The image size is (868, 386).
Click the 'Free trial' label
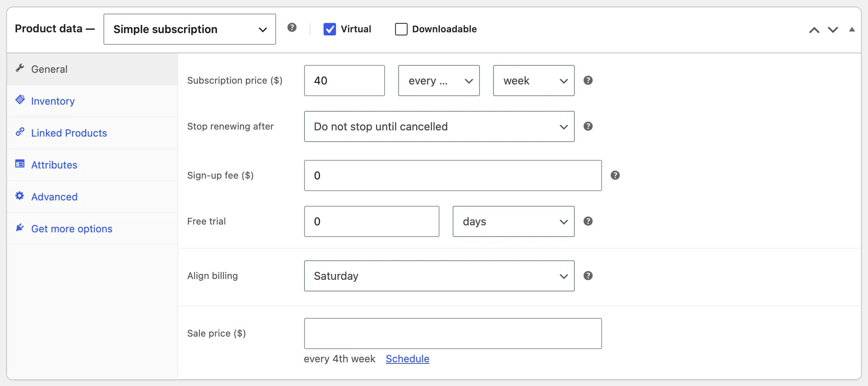tap(206, 221)
